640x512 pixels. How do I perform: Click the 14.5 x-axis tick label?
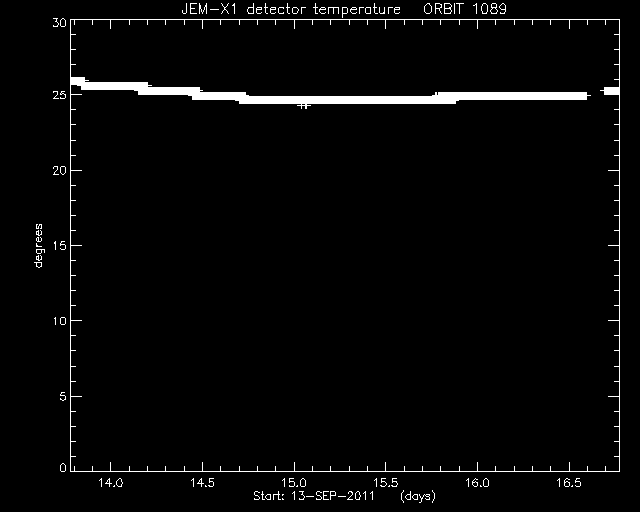tap(202, 483)
